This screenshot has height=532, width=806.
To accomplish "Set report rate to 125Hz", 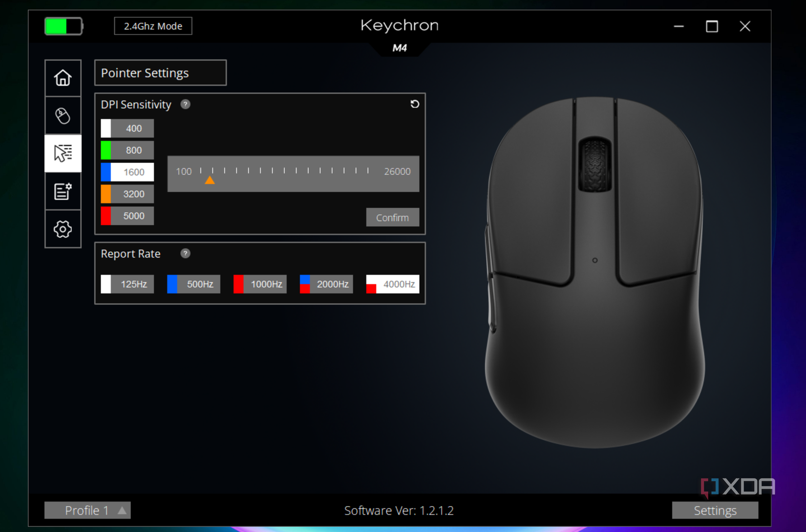I will [127, 284].
